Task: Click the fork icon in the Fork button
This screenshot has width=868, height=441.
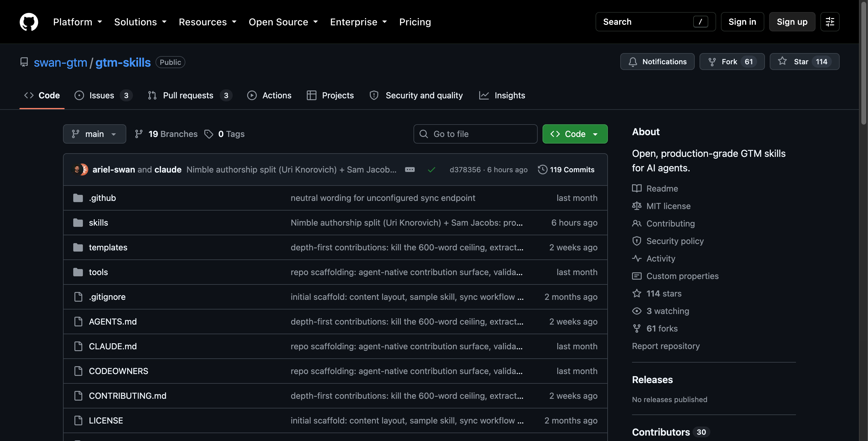Action: point(712,62)
